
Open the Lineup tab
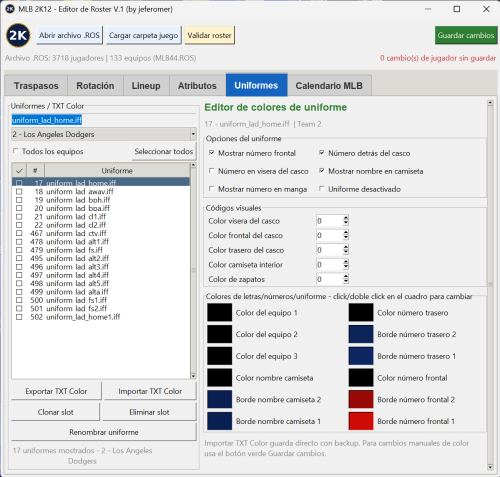(x=146, y=86)
